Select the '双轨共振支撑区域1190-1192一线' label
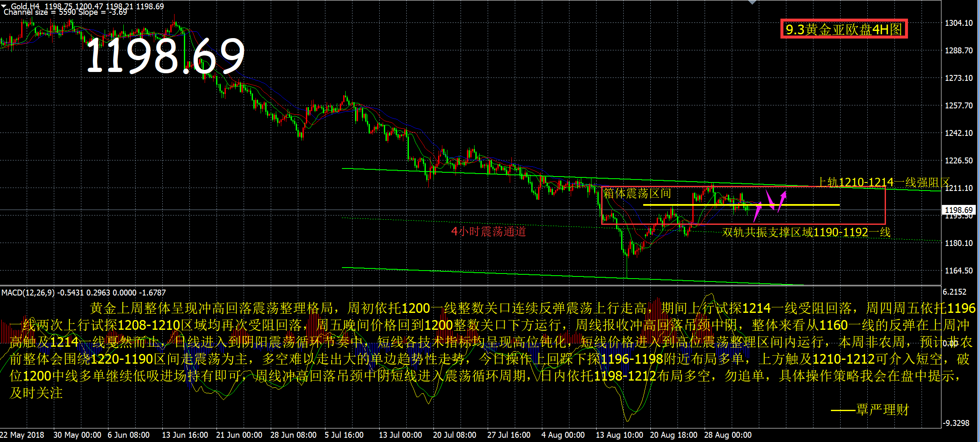 [x=806, y=232]
